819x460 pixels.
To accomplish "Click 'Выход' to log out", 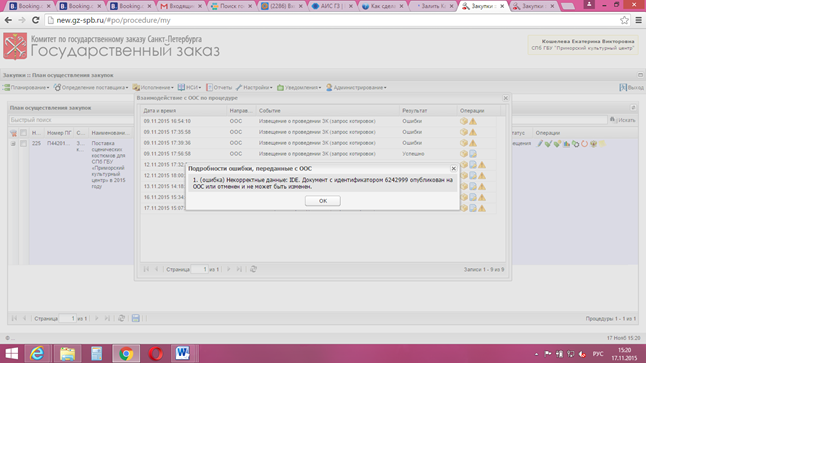I will 631,88.
